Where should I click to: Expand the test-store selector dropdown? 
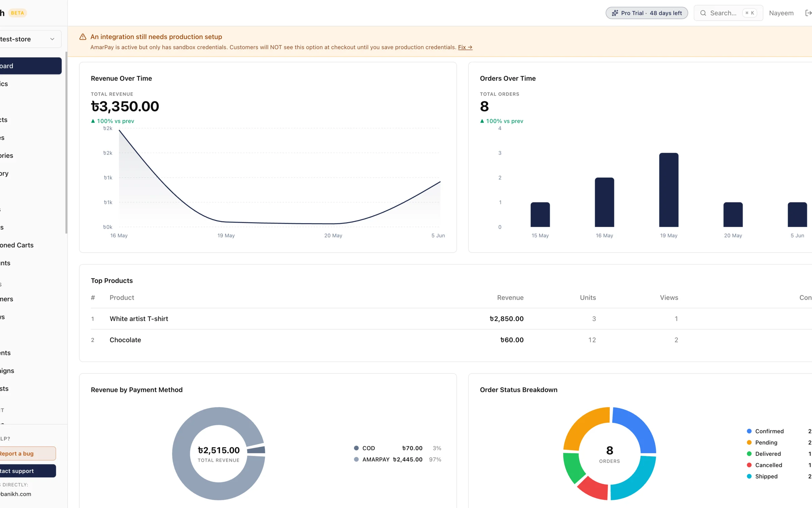(x=30, y=39)
